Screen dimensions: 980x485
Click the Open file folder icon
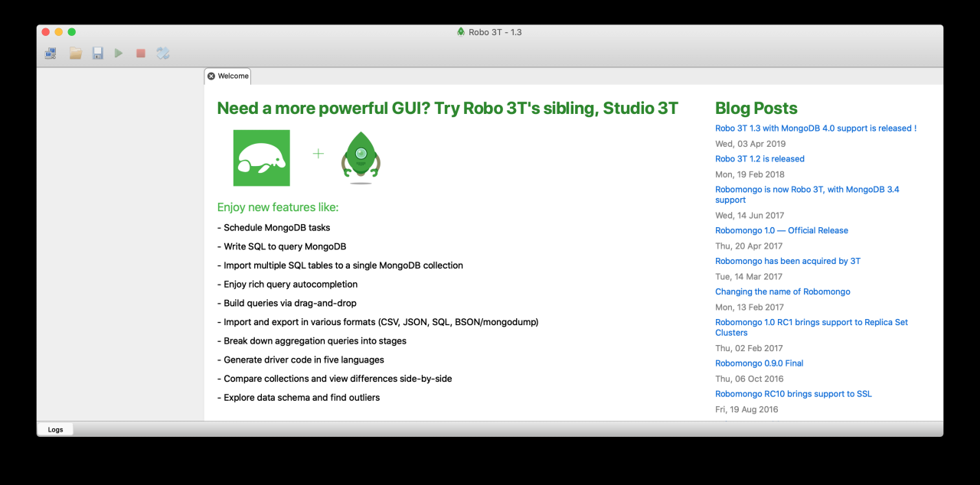click(75, 54)
